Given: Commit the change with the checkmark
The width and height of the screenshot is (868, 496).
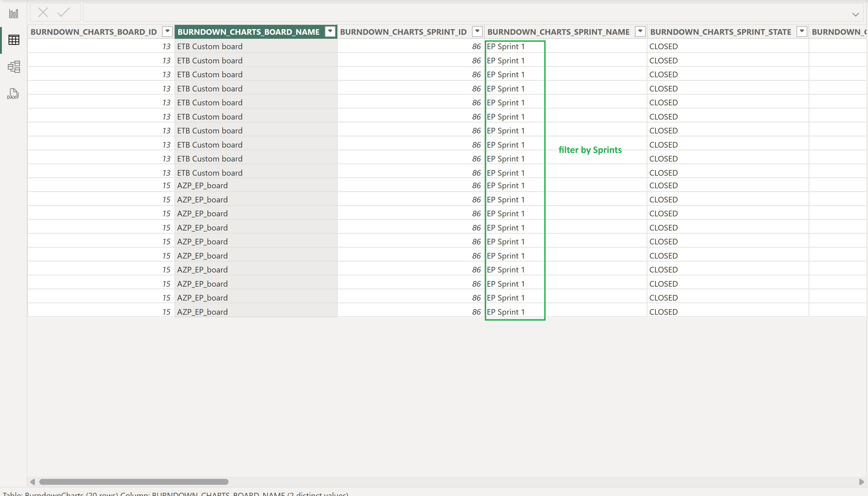Looking at the screenshot, I should pos(63,12).
